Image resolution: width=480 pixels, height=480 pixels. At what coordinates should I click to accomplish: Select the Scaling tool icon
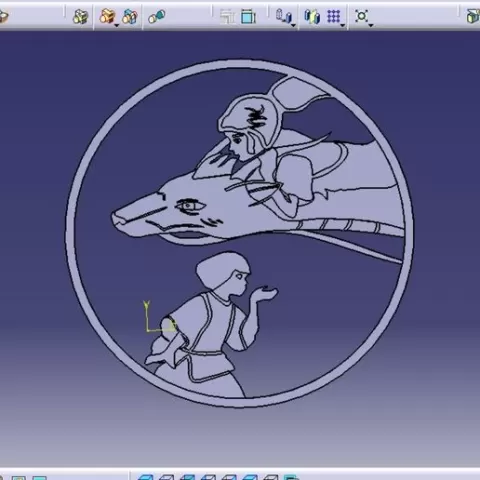361,16
